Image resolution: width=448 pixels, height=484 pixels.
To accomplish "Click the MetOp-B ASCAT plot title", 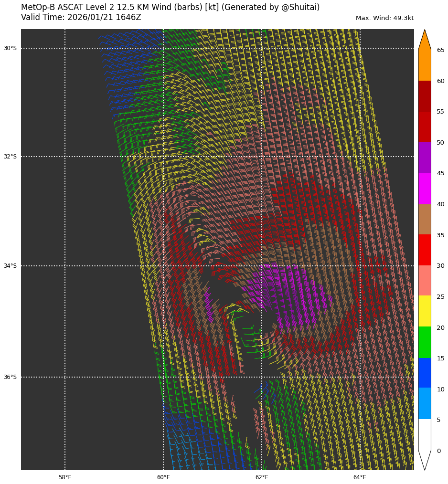I will point(170,7).
